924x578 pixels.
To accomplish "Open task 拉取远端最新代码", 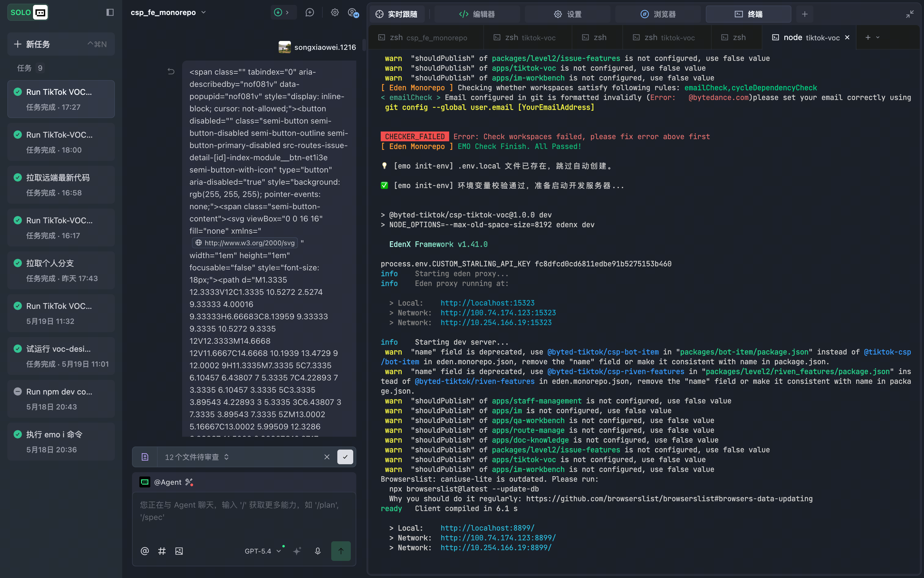I will pos(61,185).
